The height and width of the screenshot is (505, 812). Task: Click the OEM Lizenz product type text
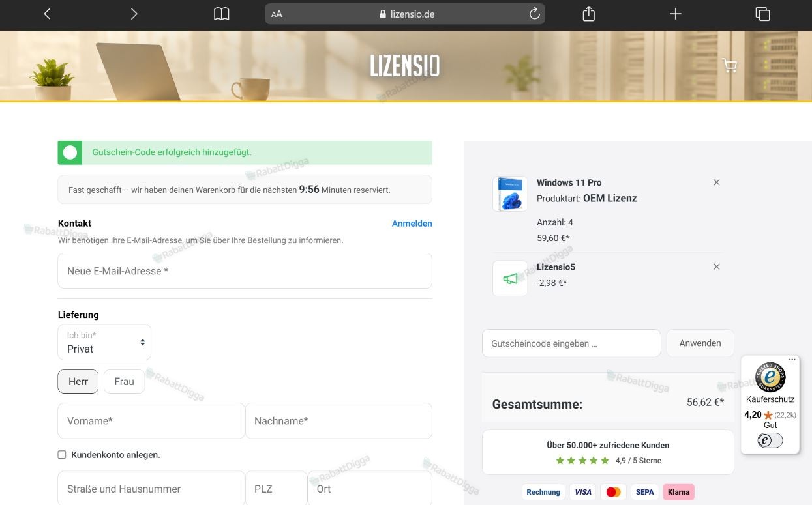coord(610,198)
